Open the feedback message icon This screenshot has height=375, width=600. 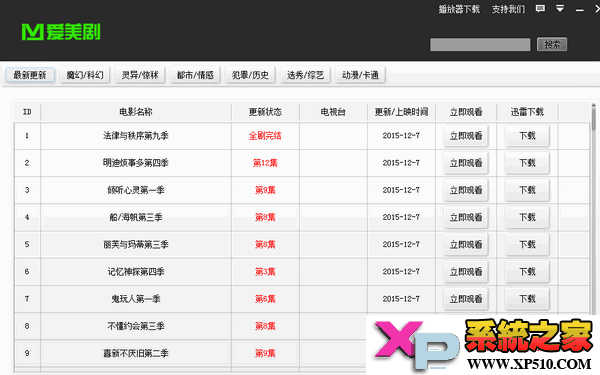(540, 8)
